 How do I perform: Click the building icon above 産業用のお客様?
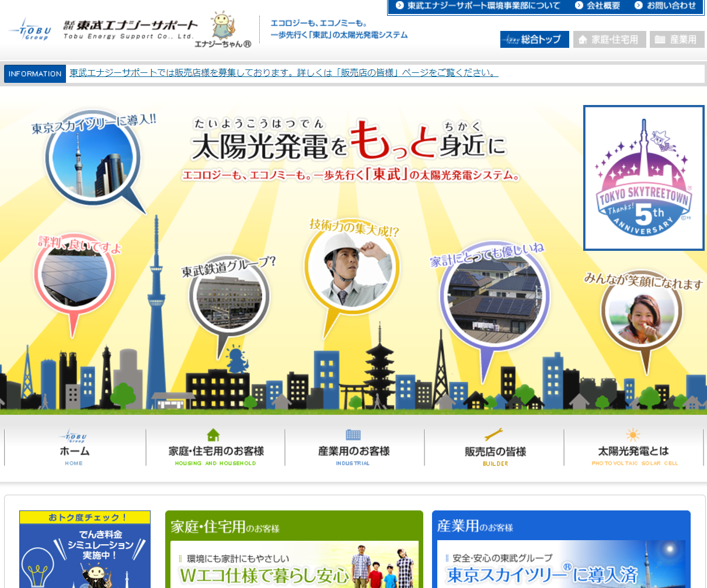pos(353,435)
